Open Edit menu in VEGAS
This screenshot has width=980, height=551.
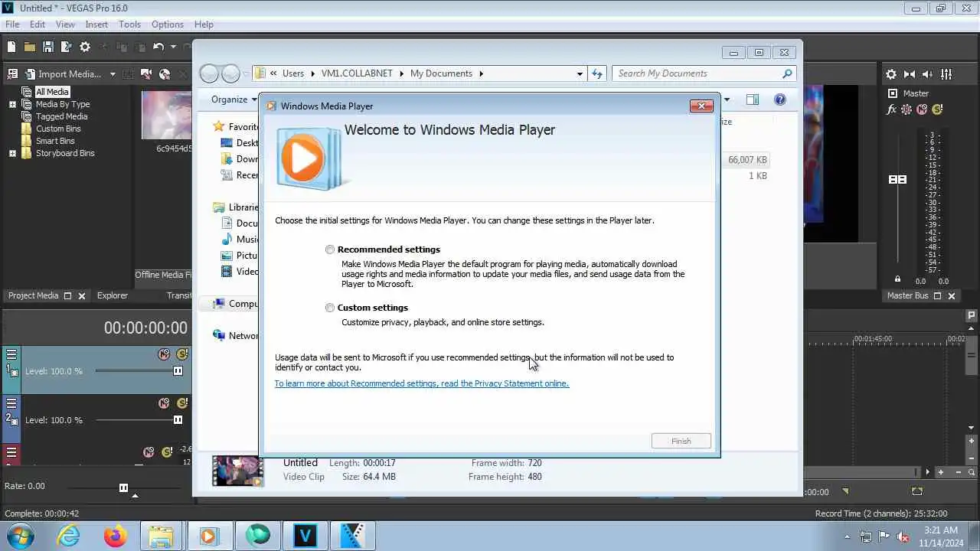[x=38, y=24]
